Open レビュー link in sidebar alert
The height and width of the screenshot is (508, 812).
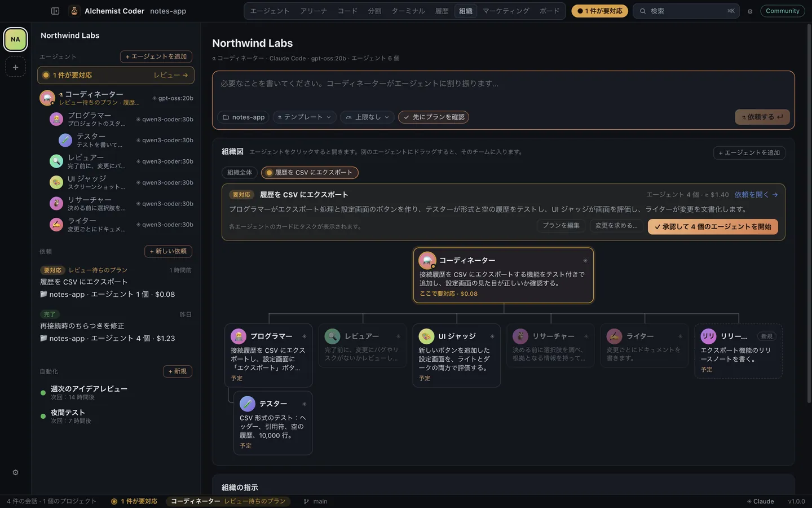pos(171,75)
